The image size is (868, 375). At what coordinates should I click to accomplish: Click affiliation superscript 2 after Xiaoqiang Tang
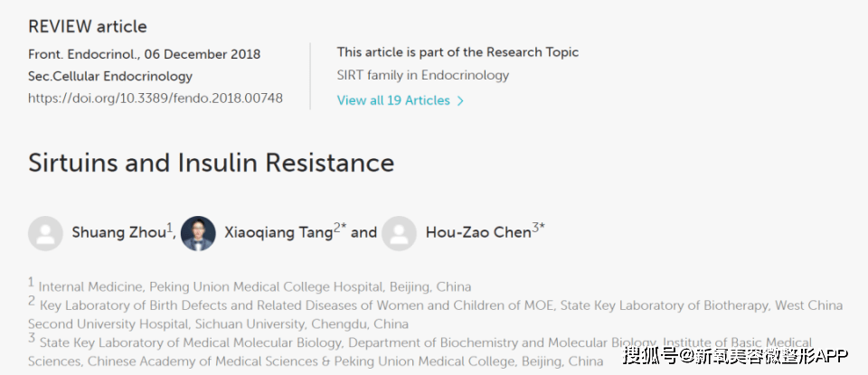pos(336,228)
